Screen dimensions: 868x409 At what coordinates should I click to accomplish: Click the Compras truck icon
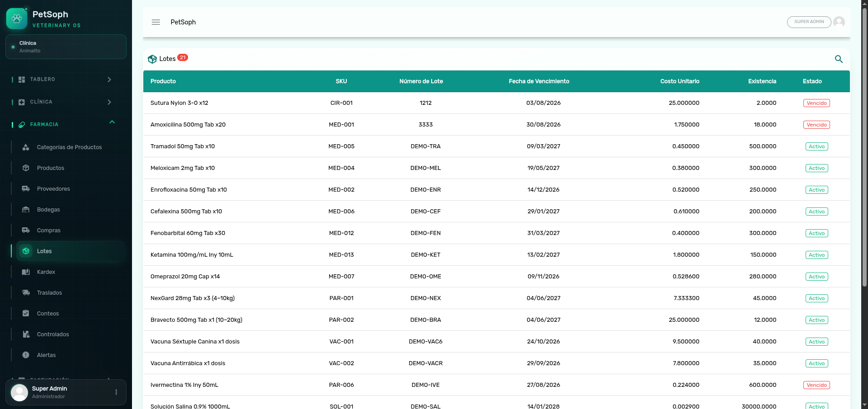coord(26,230)
